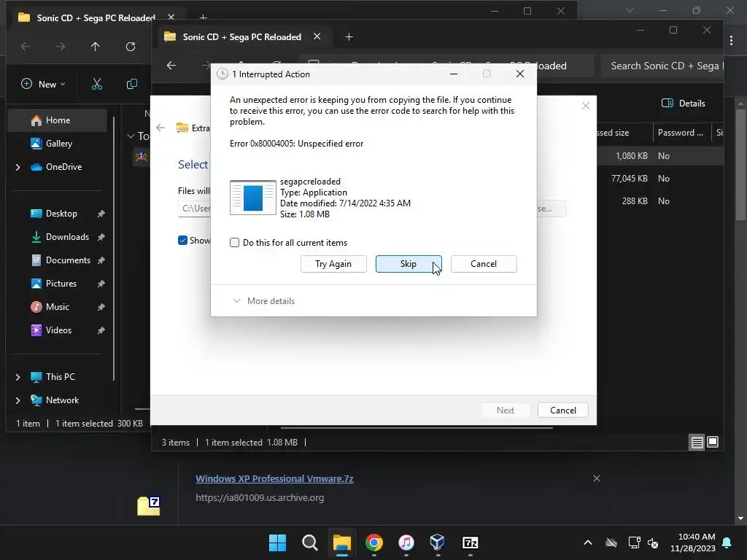This screenshot has height=560, width=747.
Task: Click the Cut scissors icon
Action: tap(97, 85)
